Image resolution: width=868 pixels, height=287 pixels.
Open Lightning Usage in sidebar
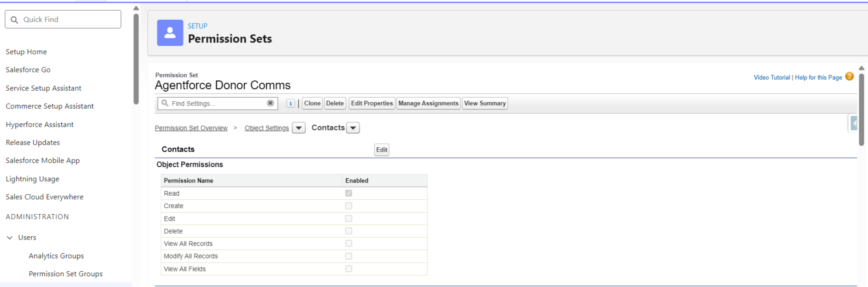point(32,179)
